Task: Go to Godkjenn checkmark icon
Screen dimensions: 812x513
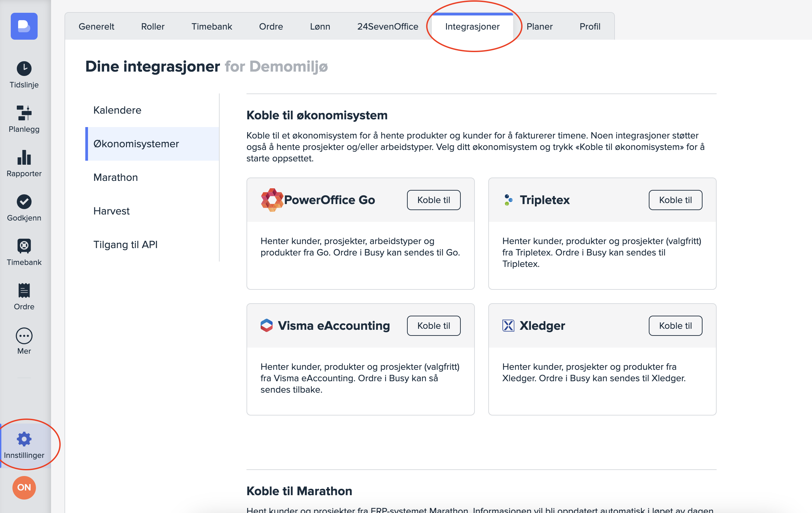Action: point(24,202)
